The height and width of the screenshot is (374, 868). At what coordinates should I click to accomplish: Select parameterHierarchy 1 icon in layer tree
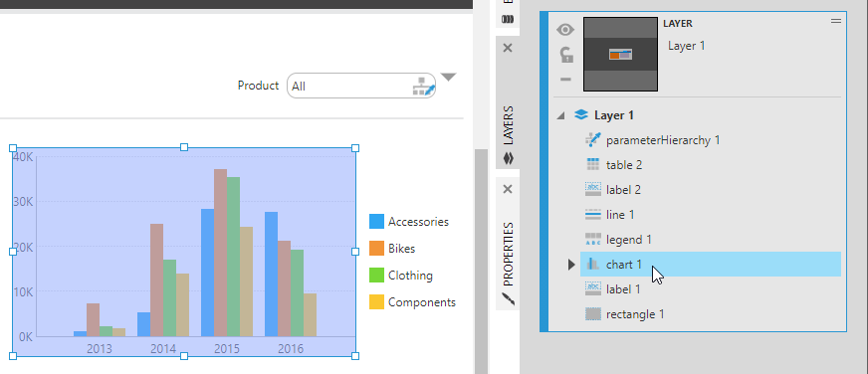click(593, 140)
